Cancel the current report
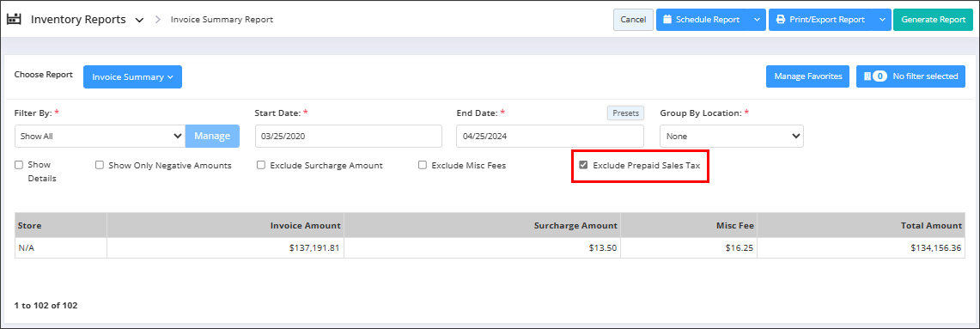The width and height of the screenshot is (980, 329). tap(633, 20)
